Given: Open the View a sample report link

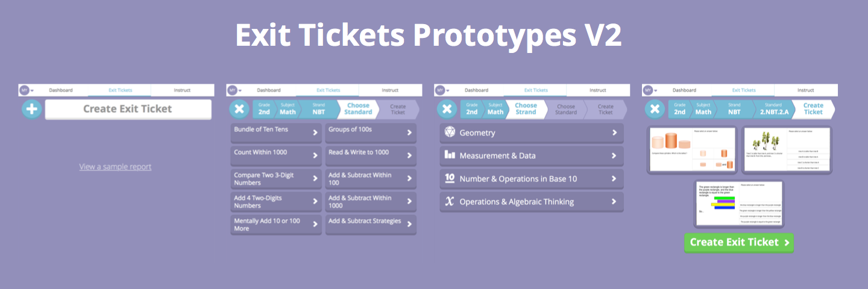Looking at the screenshot, I should tap(115, 167).
